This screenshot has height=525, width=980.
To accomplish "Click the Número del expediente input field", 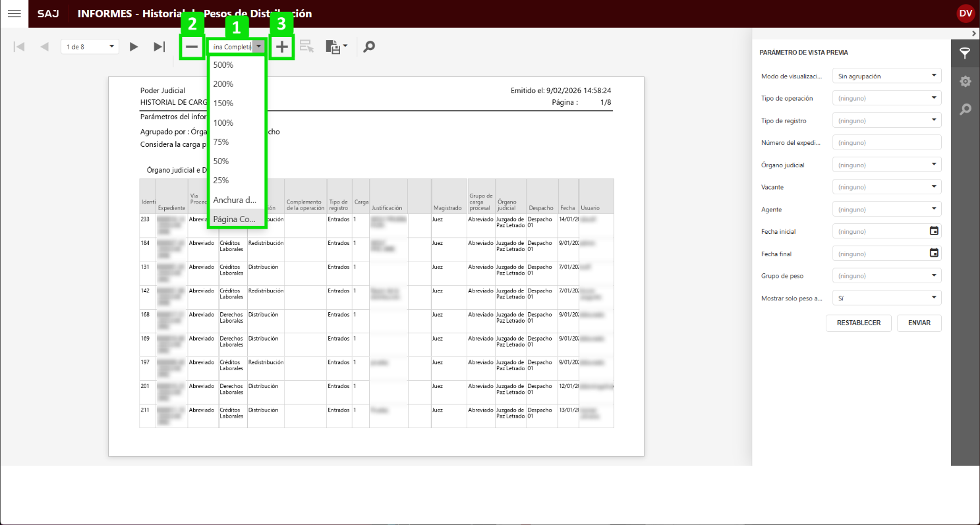I will pyautogui.click(x=886, y=142).
